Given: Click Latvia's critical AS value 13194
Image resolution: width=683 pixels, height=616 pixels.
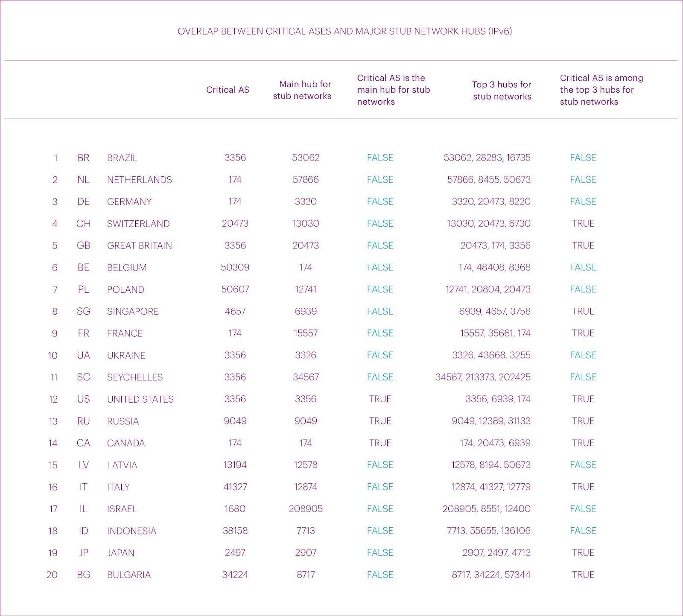Looking at the screenshot, I should click(x=235, y=465).
